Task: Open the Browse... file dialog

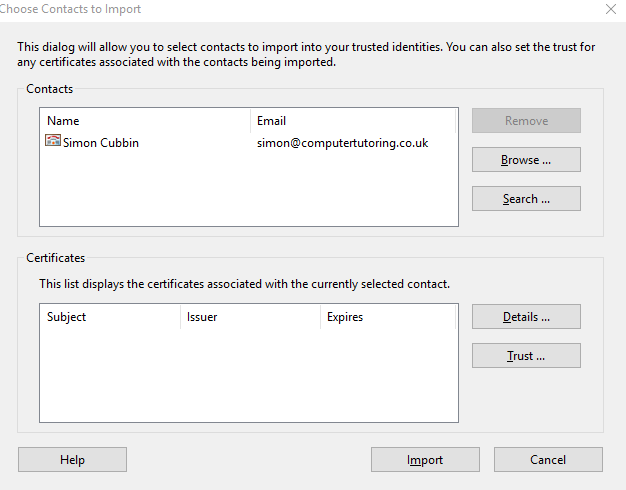Action: [x=526, y=160]
